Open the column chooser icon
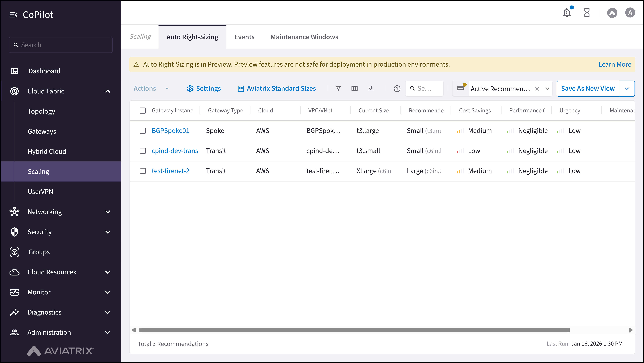Image resolution: width=644 pixels, height=363 pixels. pos(354,89)
